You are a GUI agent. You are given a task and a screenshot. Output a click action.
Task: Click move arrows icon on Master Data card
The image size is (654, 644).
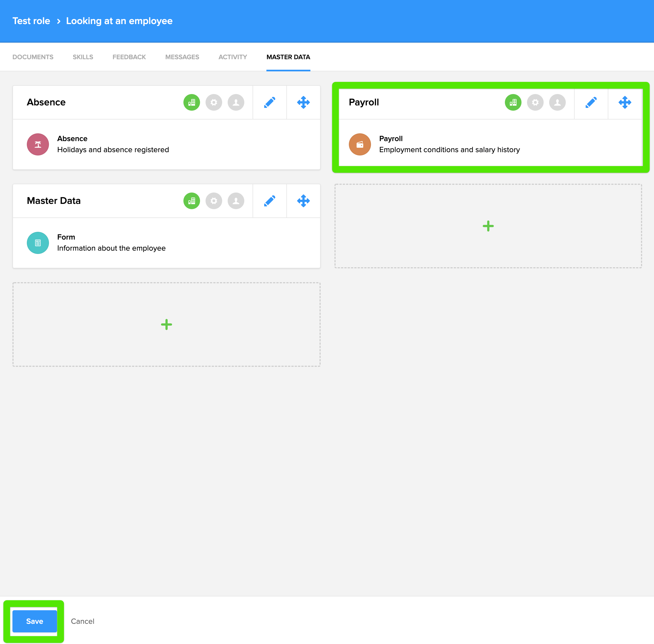pos(303,201)
